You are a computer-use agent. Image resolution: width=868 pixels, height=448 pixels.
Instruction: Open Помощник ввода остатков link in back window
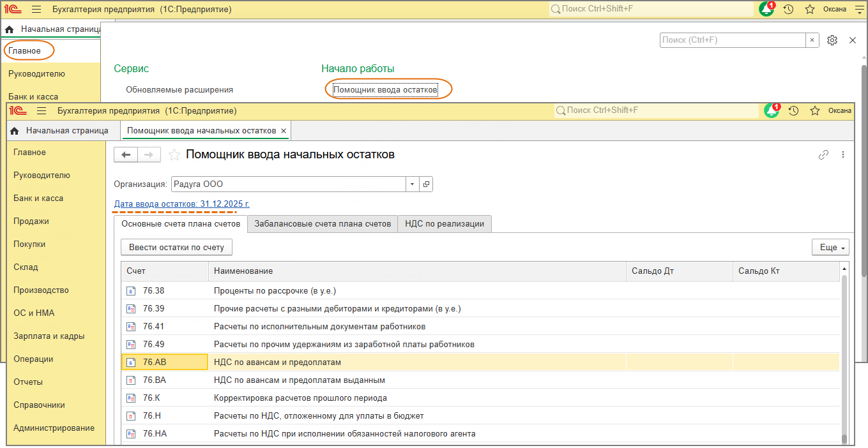(x=386, y=90)
